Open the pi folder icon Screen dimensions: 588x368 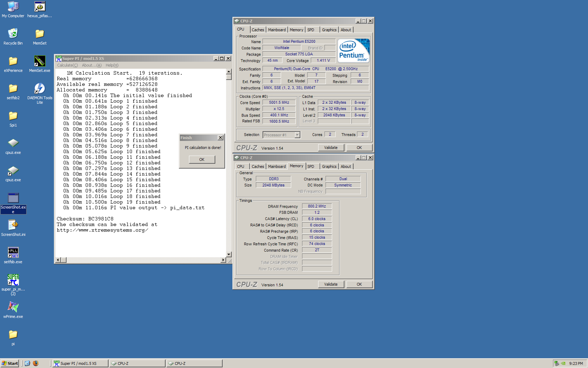point(13,337)
